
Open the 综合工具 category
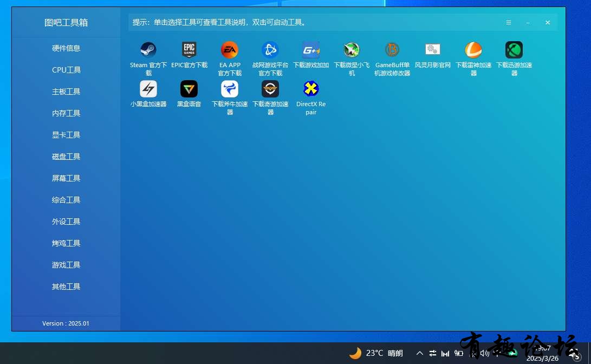(66, 200)
